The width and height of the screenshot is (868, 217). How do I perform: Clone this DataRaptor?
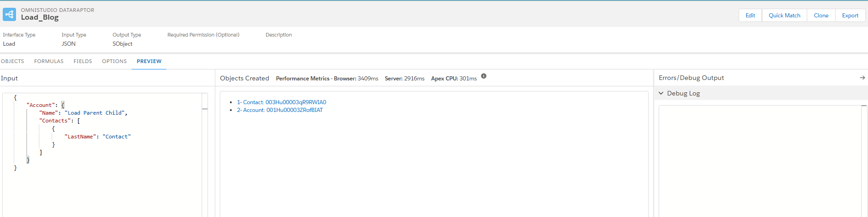(821, 16)
